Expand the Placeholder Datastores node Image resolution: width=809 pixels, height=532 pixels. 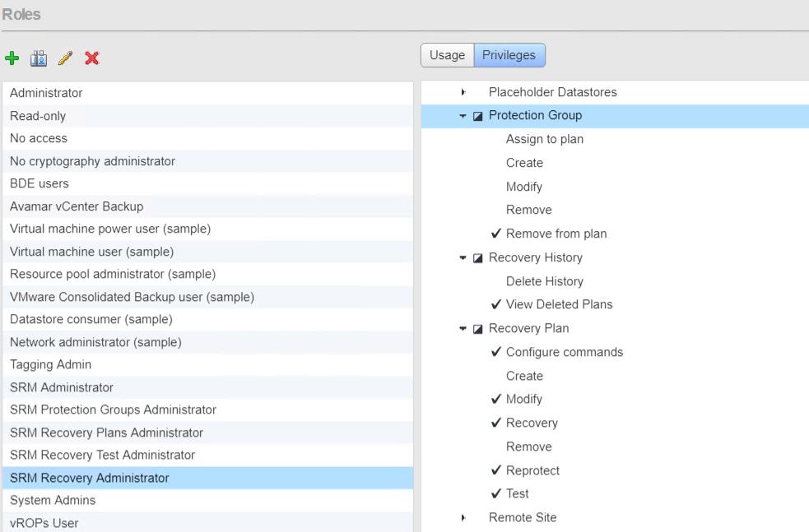[x=463, y=92]
